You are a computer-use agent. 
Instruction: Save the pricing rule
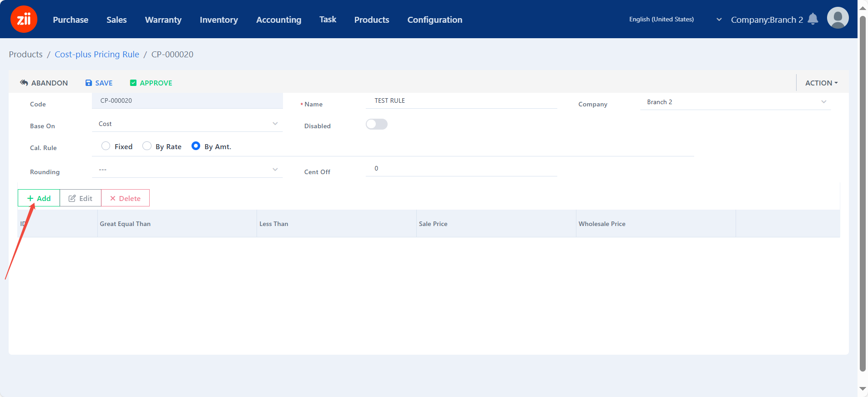[99, 83]
